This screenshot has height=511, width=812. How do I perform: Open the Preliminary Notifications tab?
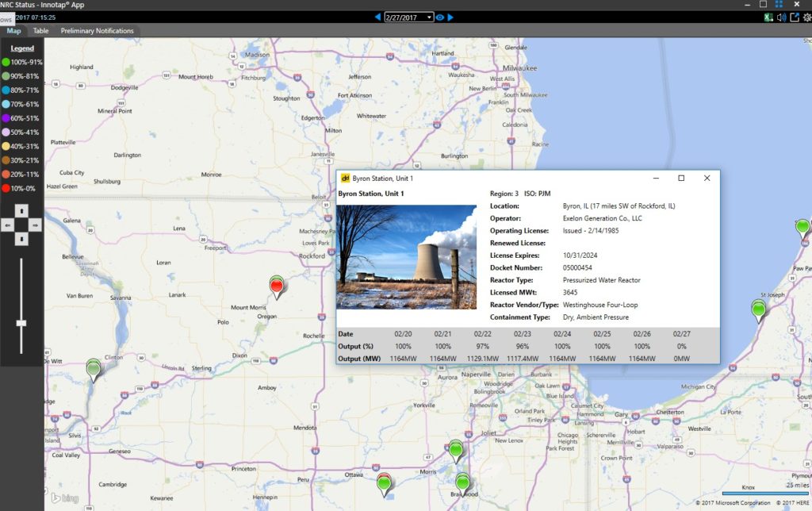pos(97,31)
